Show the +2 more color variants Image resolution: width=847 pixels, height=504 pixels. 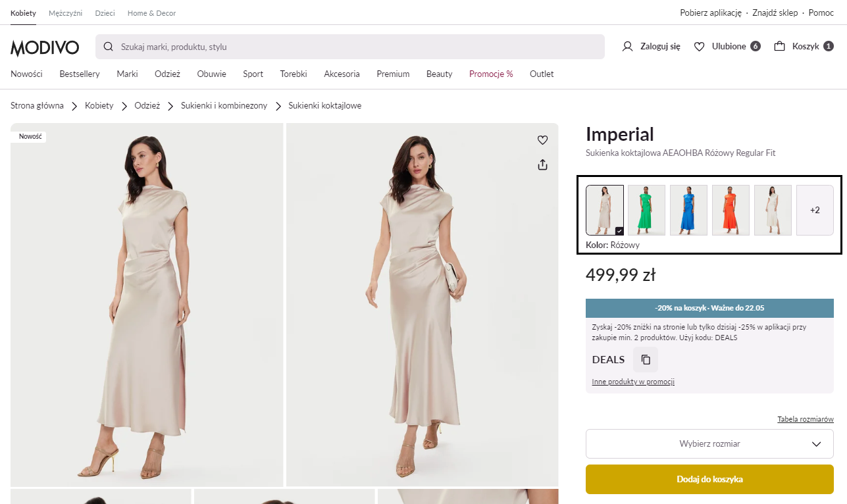815,210
